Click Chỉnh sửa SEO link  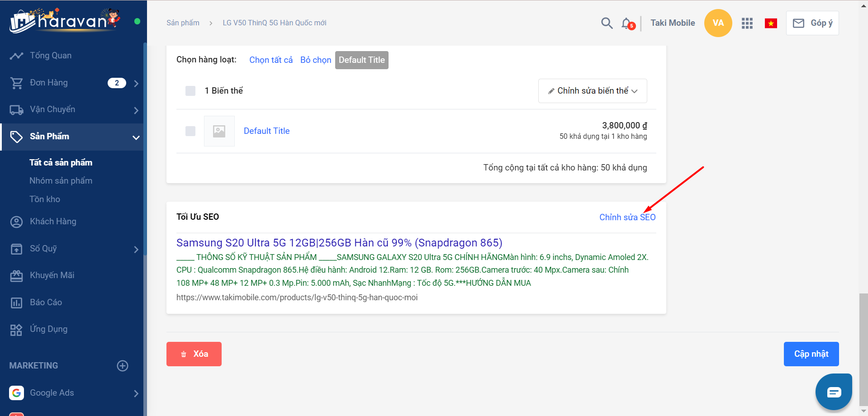click(x=627, y=217)
